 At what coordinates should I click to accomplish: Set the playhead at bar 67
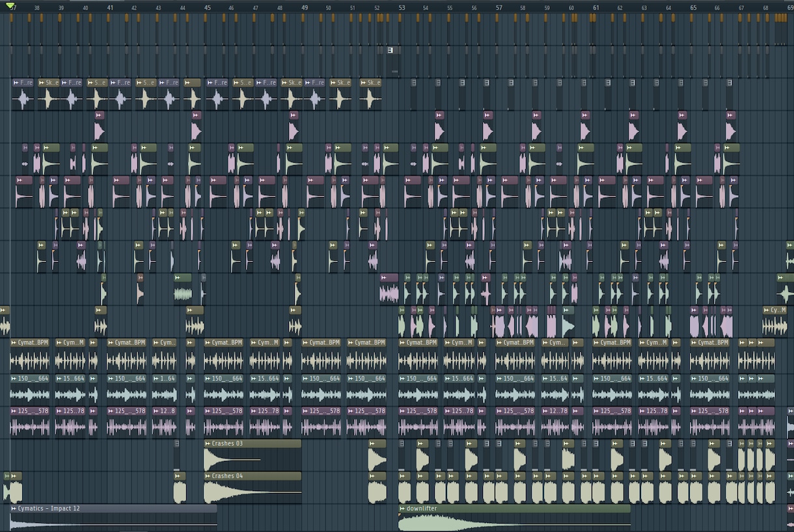(x=741, y=8)
